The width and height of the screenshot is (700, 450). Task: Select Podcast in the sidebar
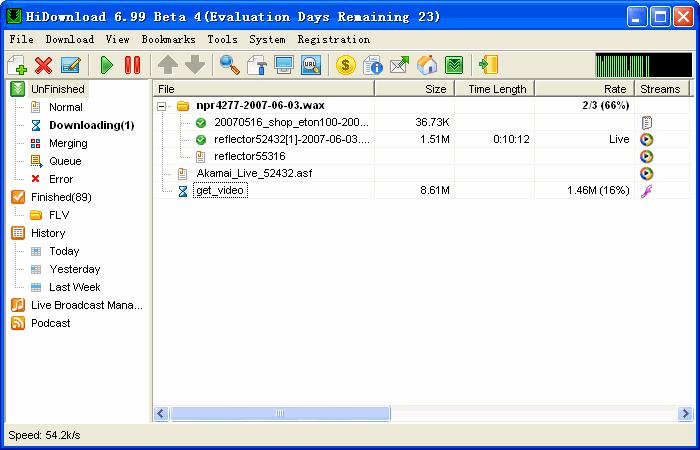tap(50, 323)
